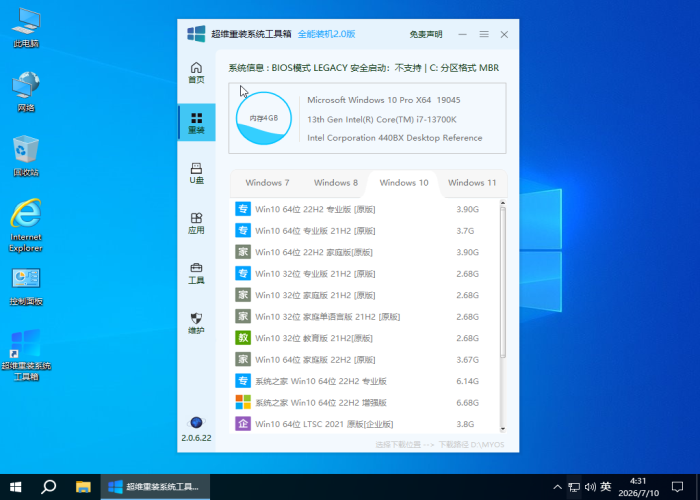Select the Internet Explorer desktop icon
The width and height of the screenshot is (700, 500).
pos(26,225)
